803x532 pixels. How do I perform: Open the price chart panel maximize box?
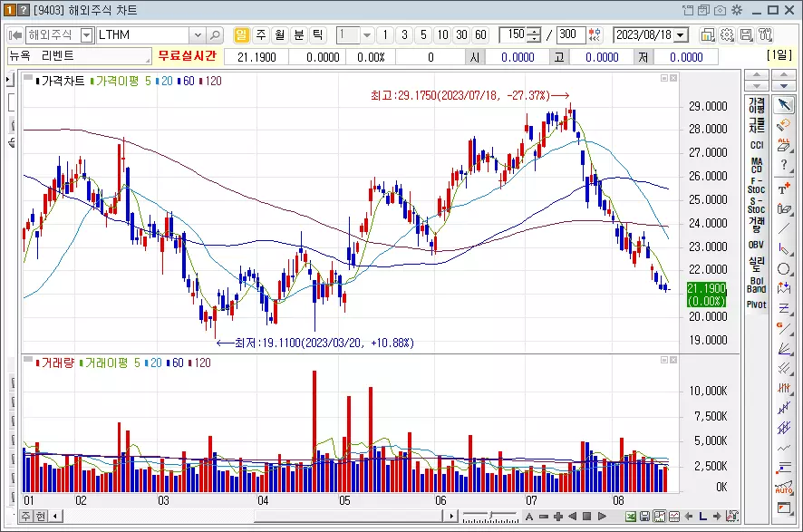(x=664, y=78)
